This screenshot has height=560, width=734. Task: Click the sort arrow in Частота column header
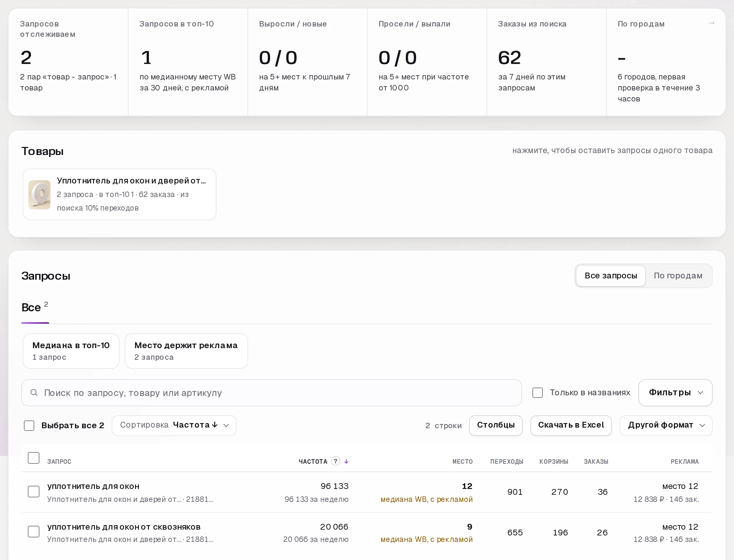(347, 461)
